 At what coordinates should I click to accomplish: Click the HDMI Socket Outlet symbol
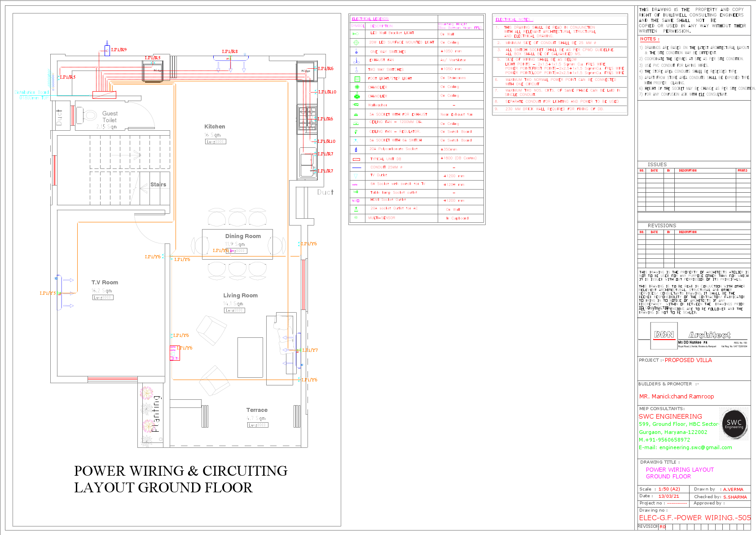pyautogui.click(x=356, y=200)
